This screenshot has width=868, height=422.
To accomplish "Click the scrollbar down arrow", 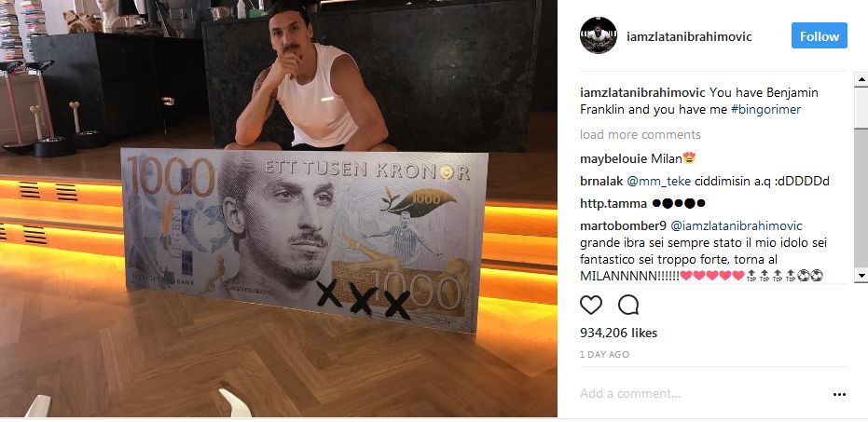I will (x=861, y=275).
